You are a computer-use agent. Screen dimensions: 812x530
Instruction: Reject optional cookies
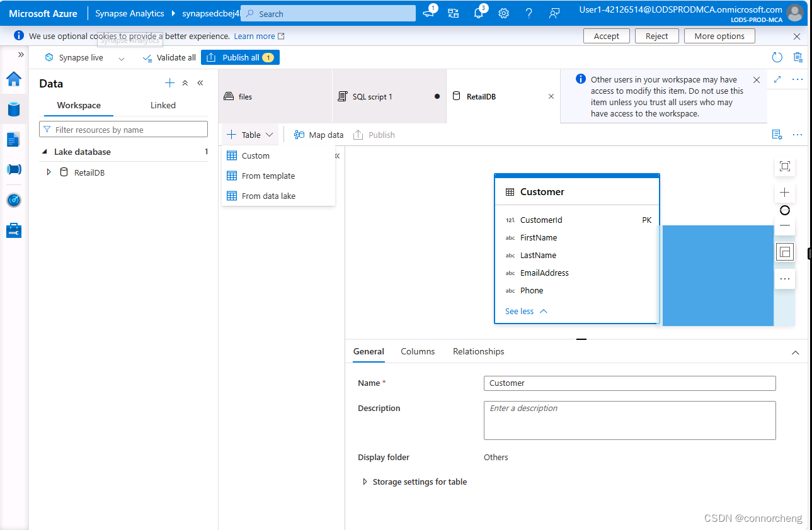[657, 36]
